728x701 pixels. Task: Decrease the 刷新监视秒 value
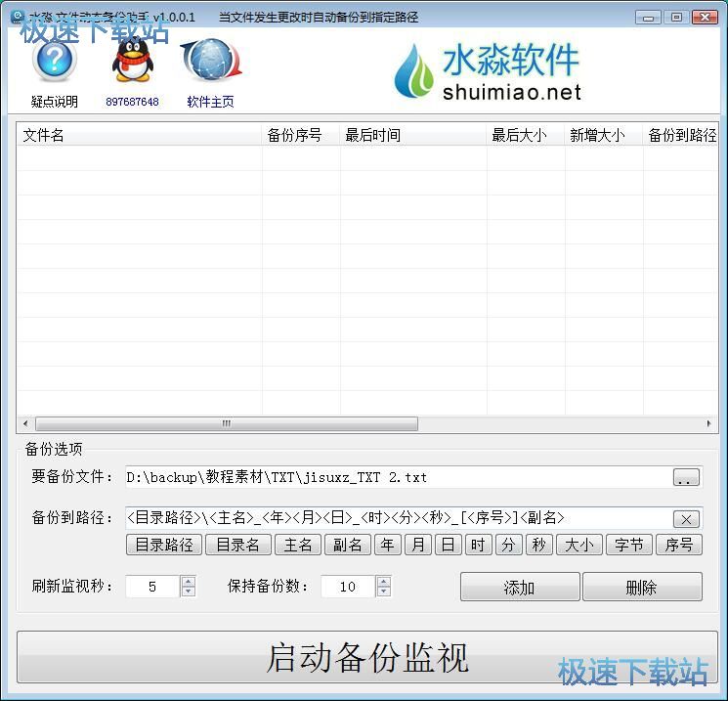point(188,591)
